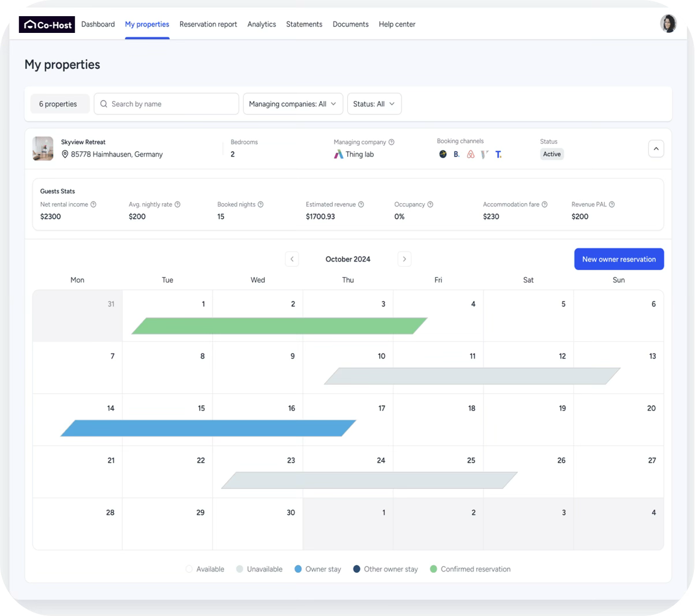Collapse the Skyview Retreat property card
Screen dimensions: 695x616
(x=656, y=149)
